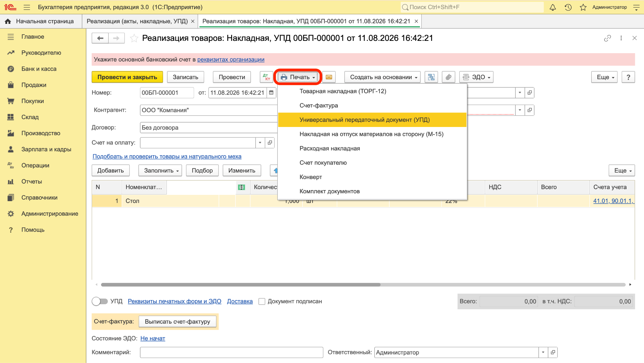Image resolution: width=644 pixels, height=363 pixels.
Task: Open Доставка link
Action: [x=240, y=301]
